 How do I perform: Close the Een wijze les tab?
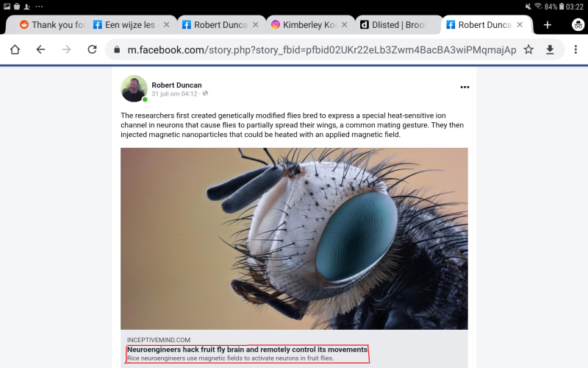tap(167, 25)
